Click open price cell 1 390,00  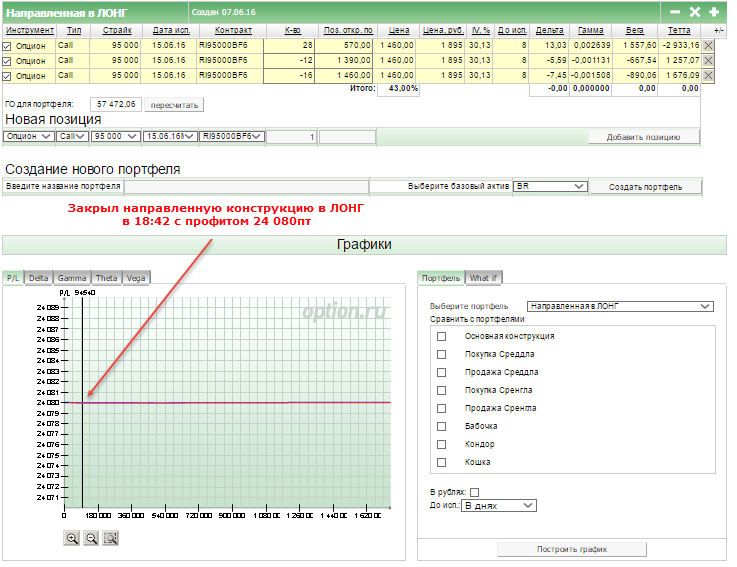coord(344,61)
